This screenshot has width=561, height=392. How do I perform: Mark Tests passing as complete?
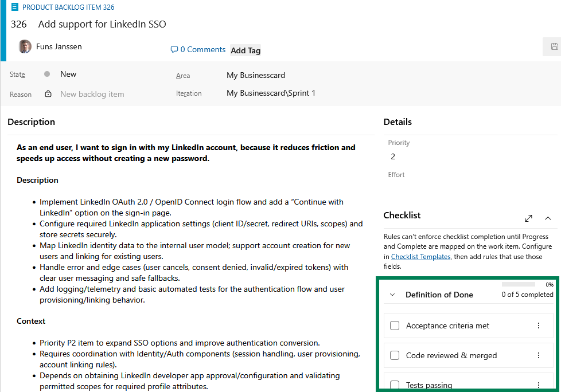394,385
